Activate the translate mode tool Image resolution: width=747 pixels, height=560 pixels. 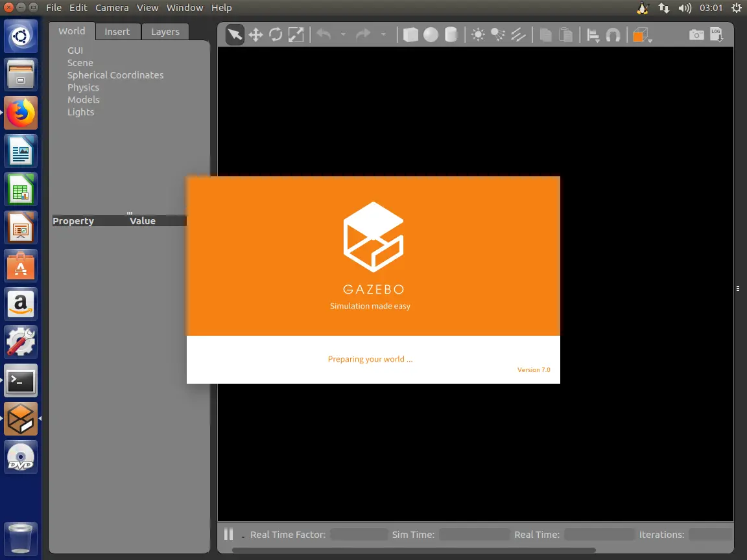click(x=256, y=35)
